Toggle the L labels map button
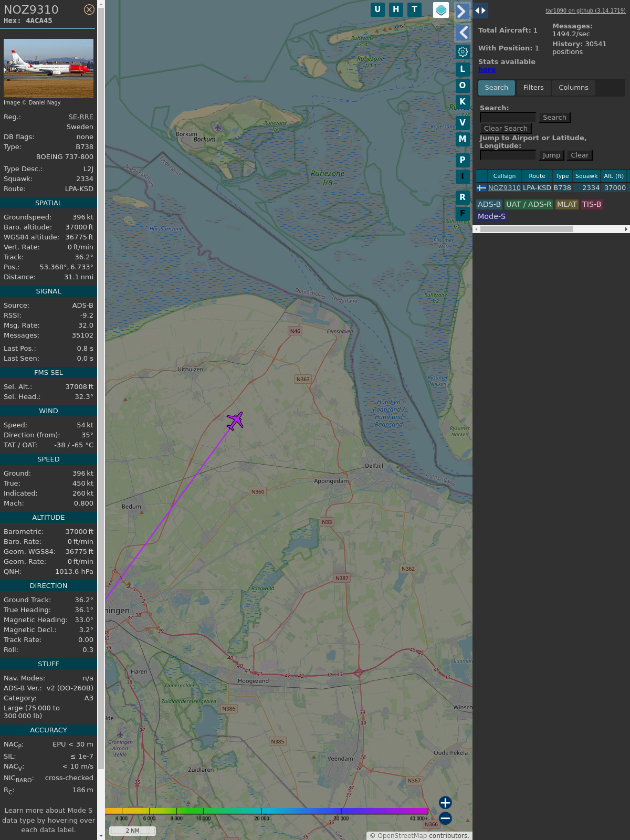630x840 pixels. coord(463,69)
